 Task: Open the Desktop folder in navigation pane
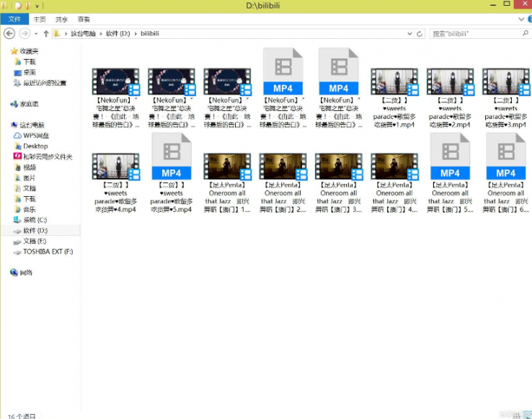(35, 146)
